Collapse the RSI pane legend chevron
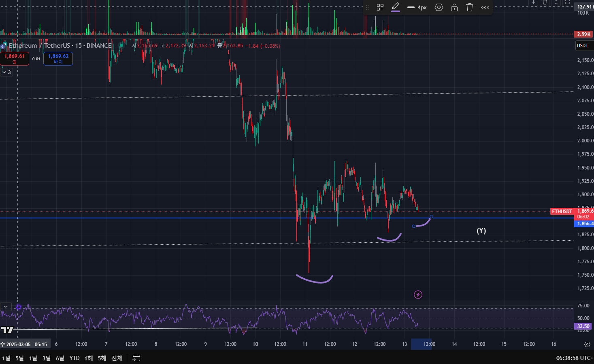Image resolution: width=594 pixels, height=364 pixels. pyautogui.click(x=6, y=307)
